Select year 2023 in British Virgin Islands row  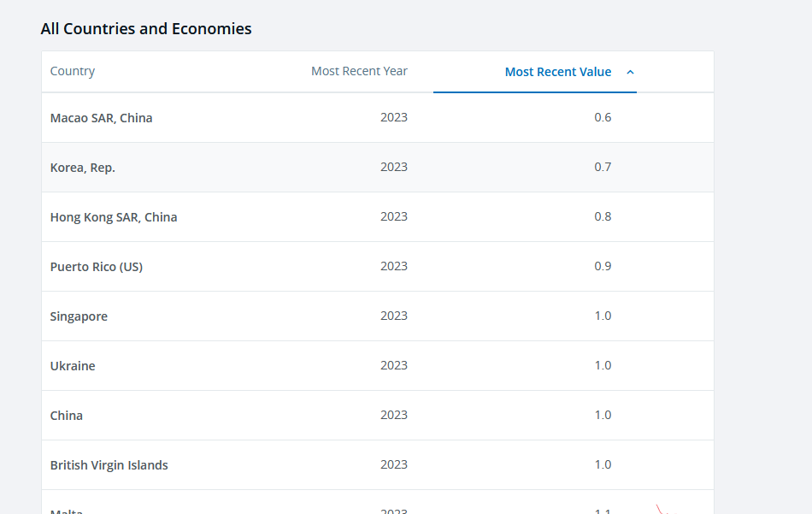394,464
